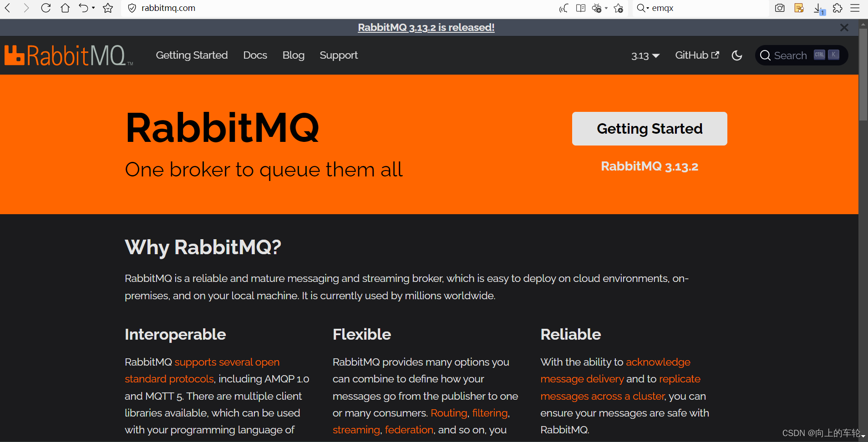Click the undo closed tab icon
The height and width of the screenshot is (442, 868).
tap(83, 8)
